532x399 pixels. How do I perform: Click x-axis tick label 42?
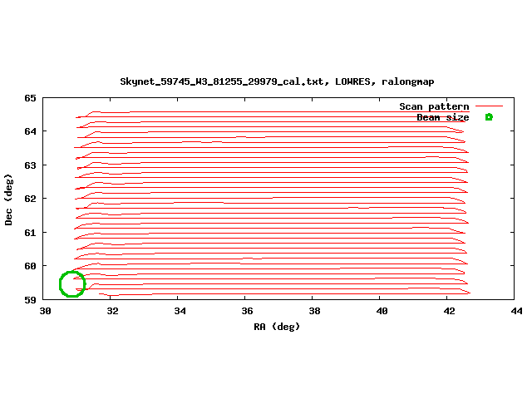(x=449, y=311)
